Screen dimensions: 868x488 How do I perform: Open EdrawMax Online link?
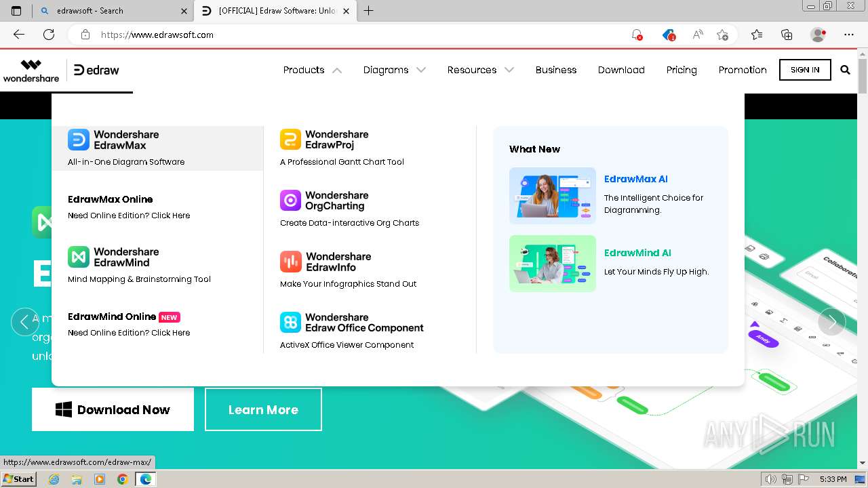pos(111,199)
